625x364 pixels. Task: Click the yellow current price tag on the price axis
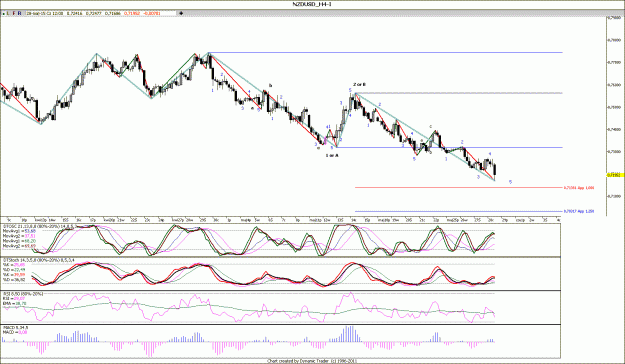615,175
